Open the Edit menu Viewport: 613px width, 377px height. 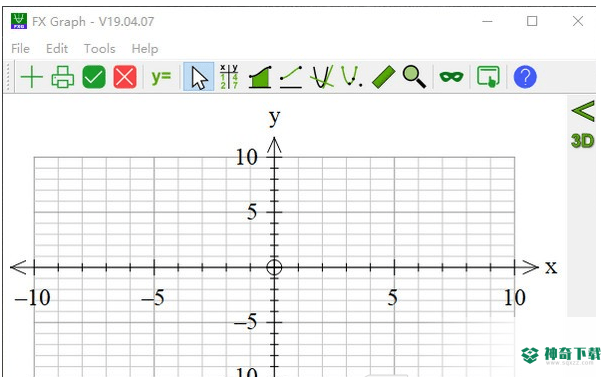pos(57,49)
